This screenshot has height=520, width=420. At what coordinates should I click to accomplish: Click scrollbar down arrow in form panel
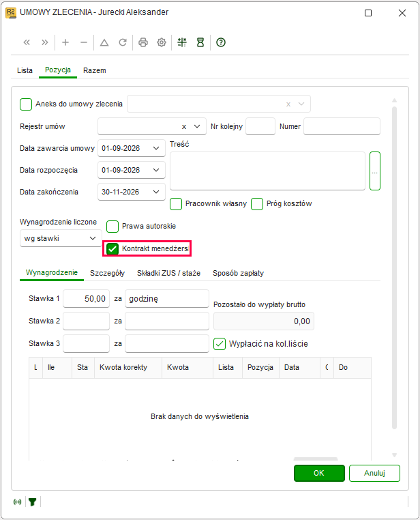394,455
